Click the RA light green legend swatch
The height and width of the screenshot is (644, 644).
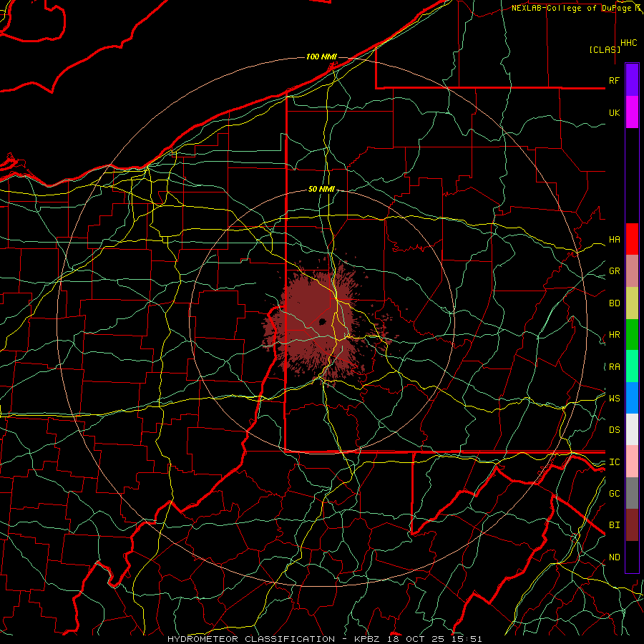632,366
